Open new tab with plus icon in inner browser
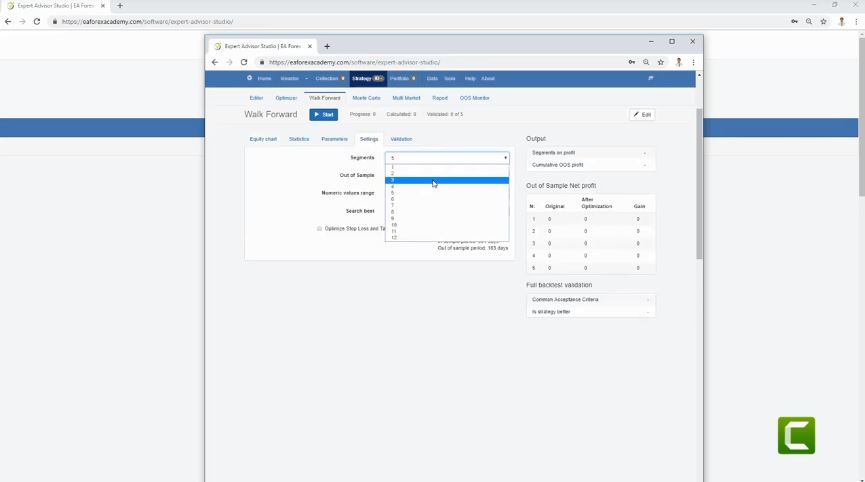Viewport: 865px width, 482px height. click(x=327, y=46)
